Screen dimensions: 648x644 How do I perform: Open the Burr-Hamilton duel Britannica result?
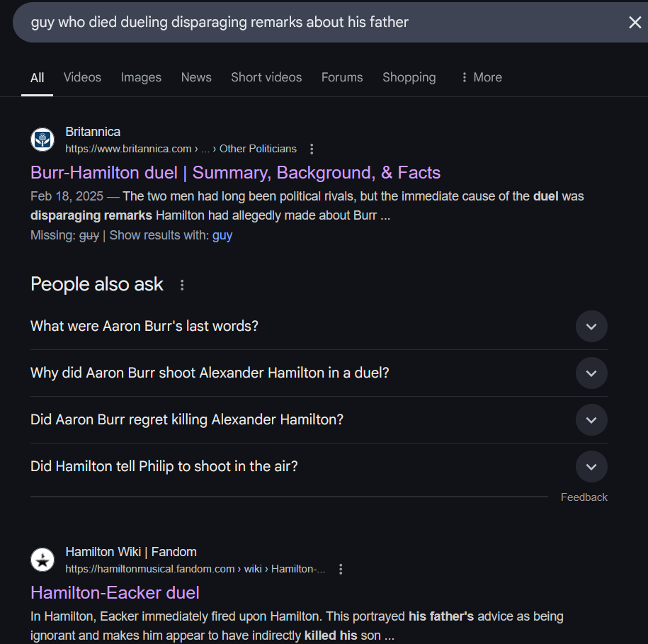coord(235,172)
